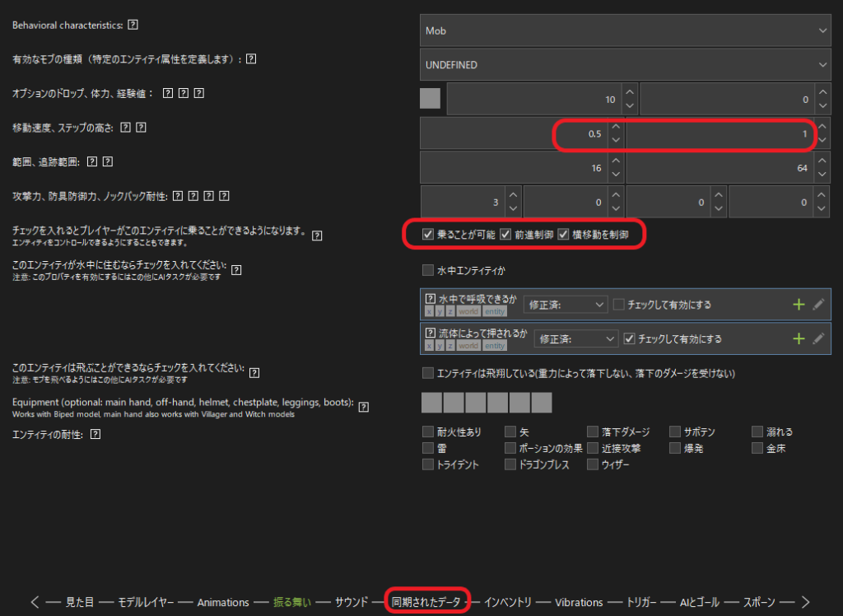
Task: Click the help icon beside the Equipment label
Action: coord(363,406)
